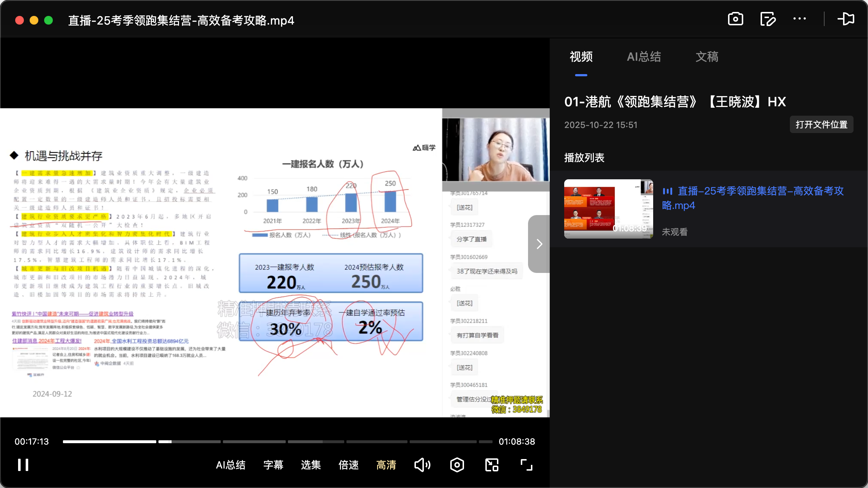Open playback settings via the hexagon icon
The height and width of the screenshot is (488, 868).
pos(457,465)
